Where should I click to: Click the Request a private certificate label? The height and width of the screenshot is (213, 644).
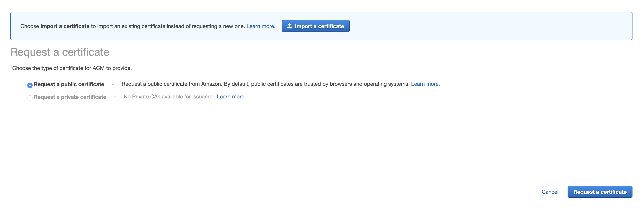[x=70, y=97]
